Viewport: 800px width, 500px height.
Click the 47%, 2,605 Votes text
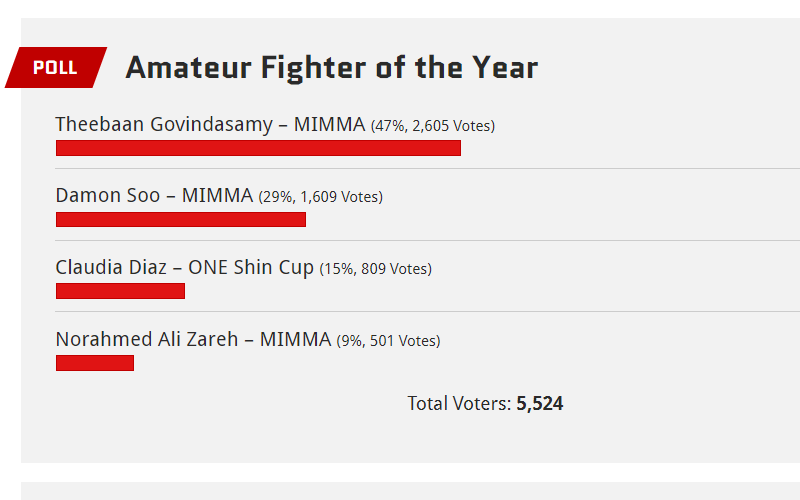pos(433,126)
